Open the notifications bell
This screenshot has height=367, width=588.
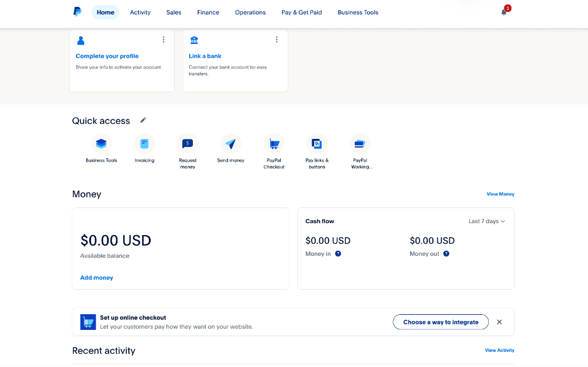[503, 13]
